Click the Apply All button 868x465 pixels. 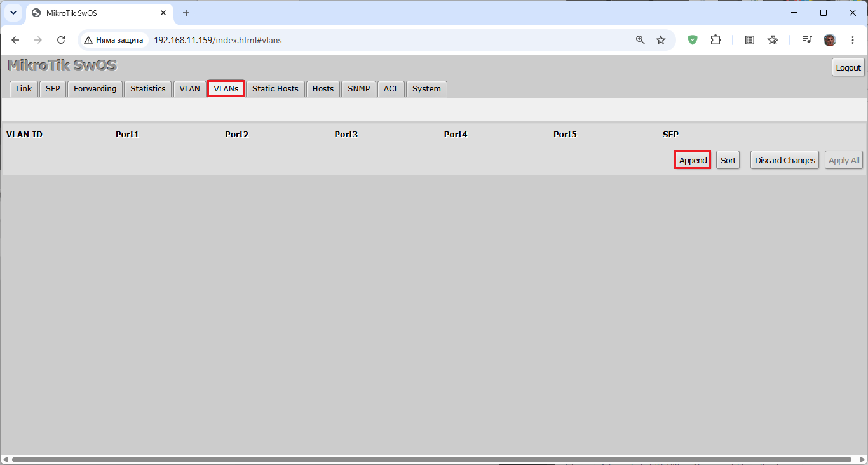coord(844,160)
